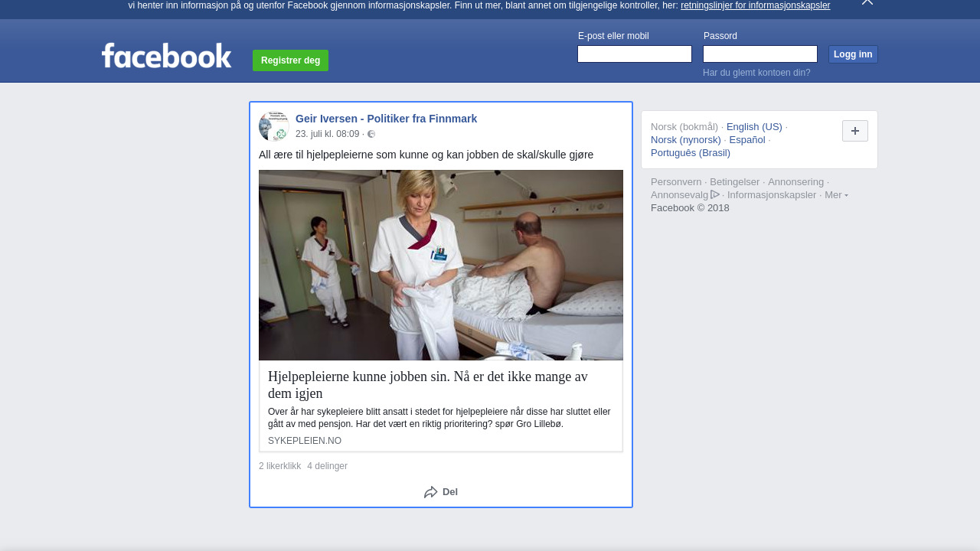This screenshot has height=551, width=980.
Task: Click the AdChoices triangle icon
Action: point(715,194)
